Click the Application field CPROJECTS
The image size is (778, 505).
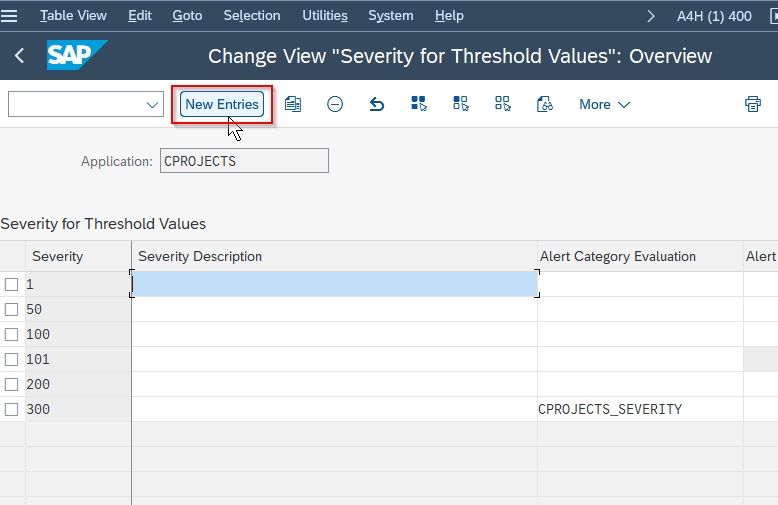[244, 161]
